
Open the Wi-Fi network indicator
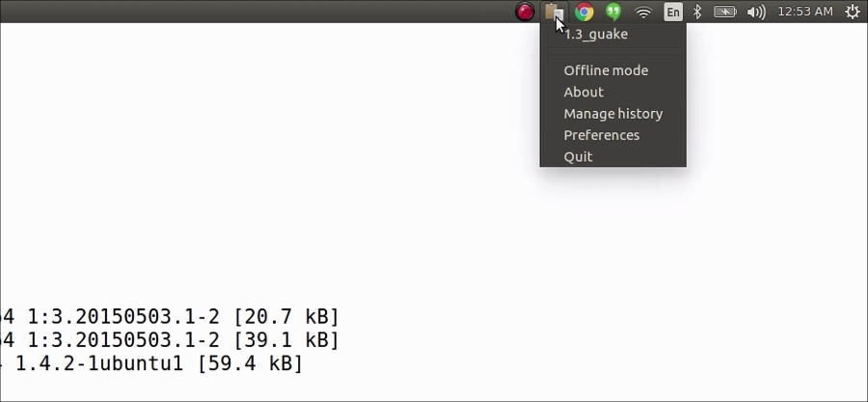[643, 13]
